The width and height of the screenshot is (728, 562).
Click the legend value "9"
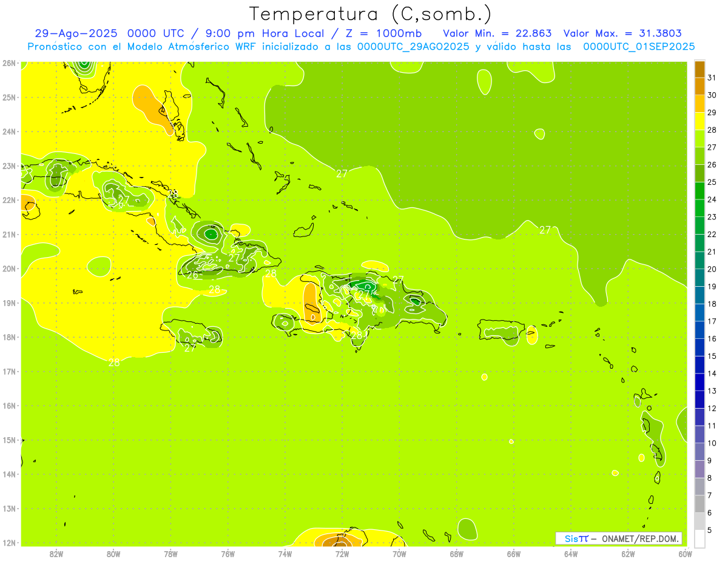tap(710, 461)
